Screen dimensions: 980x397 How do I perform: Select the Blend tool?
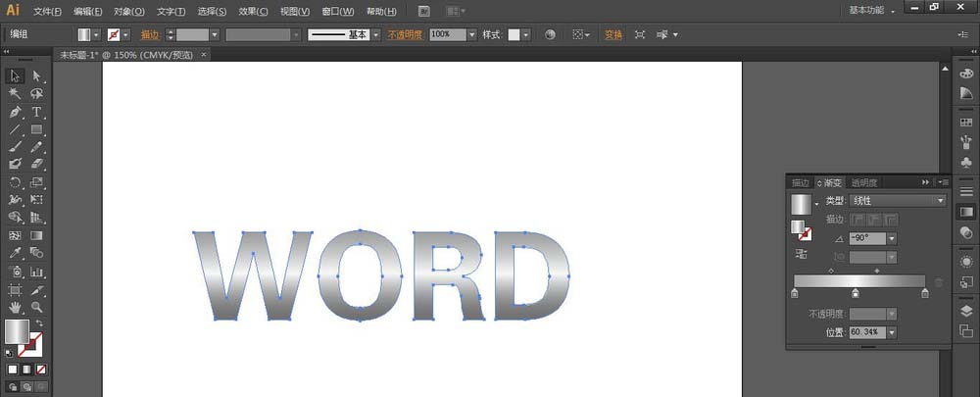(x=37, y=253)
